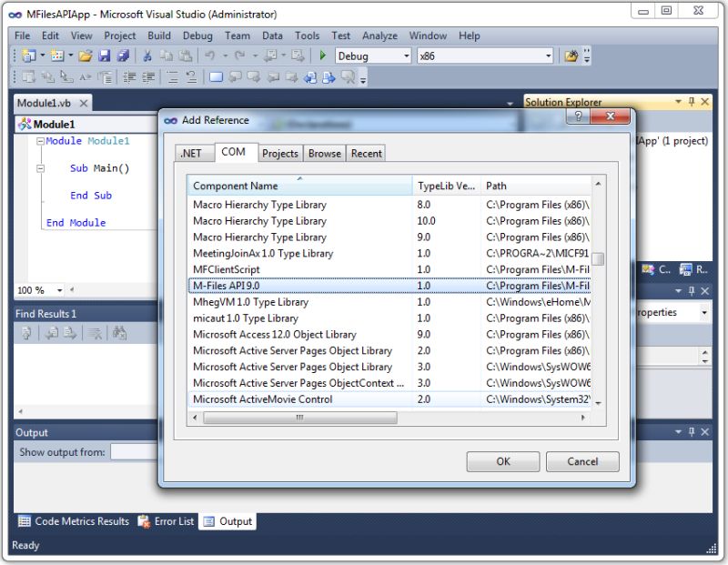Screen dimensions: 728x565
Task: Open the Debug configuration dropdown
Action: 406,56
